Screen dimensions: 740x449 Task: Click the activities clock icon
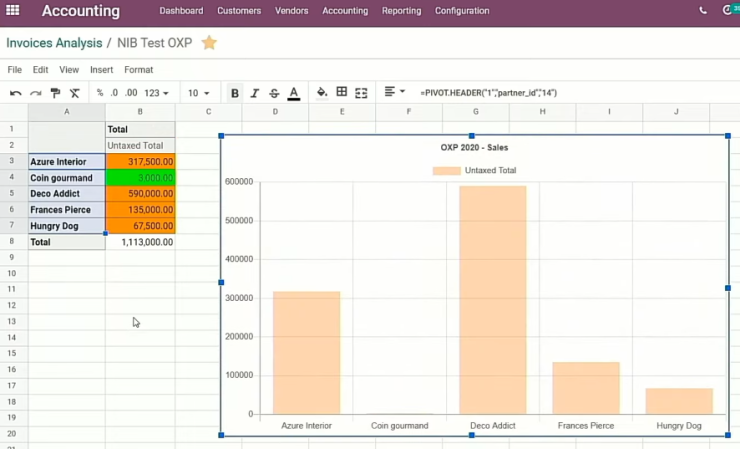click(x=727, y=10)
